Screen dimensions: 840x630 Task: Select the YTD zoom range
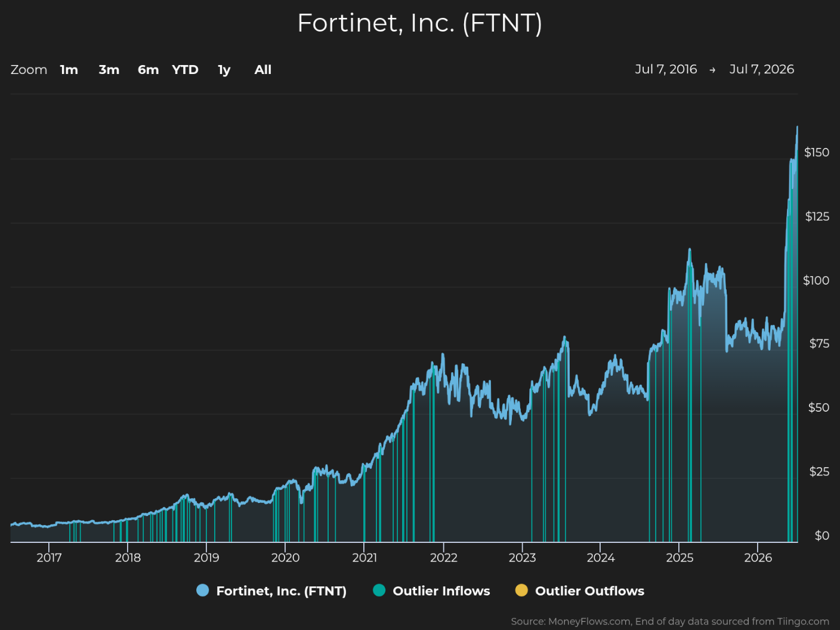185,70
